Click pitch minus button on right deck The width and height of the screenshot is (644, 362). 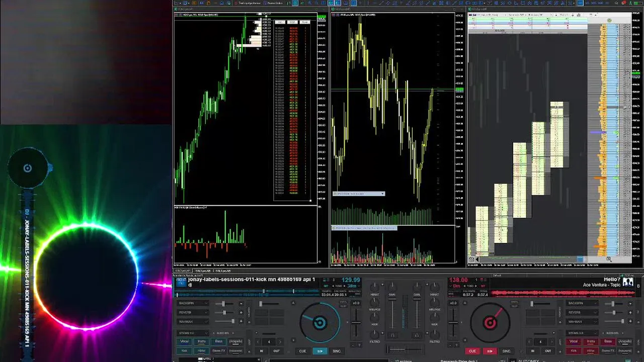coord(450,345)
